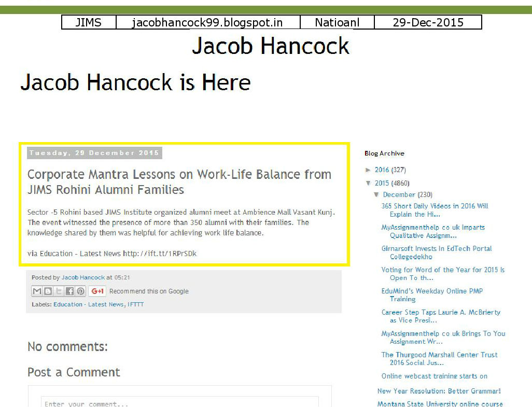Click the Jacob Hancock author link
This screenshot has height=407, width=532.
83,278
